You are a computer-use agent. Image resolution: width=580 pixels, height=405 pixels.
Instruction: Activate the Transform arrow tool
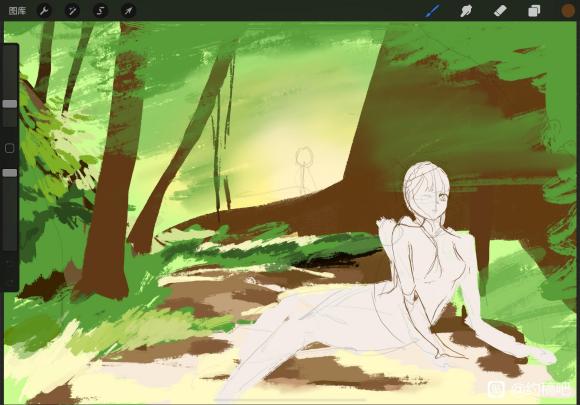(x=128, y=11)
